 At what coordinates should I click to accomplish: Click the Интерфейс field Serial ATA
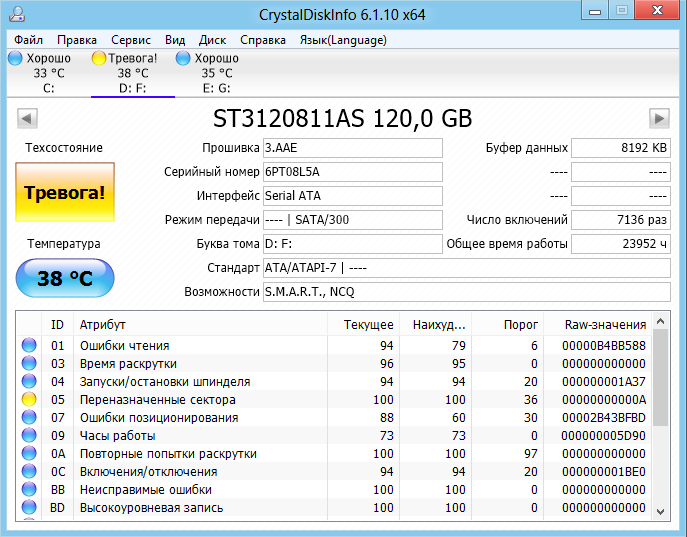(x=353, y=196)
